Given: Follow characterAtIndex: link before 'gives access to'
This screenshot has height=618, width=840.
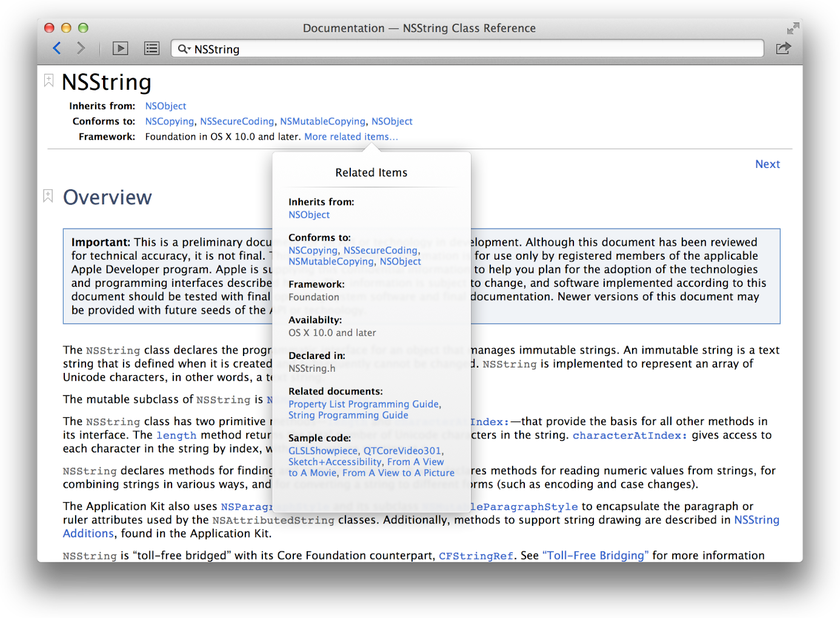Looking at the screenshot, I should [630, 435].
